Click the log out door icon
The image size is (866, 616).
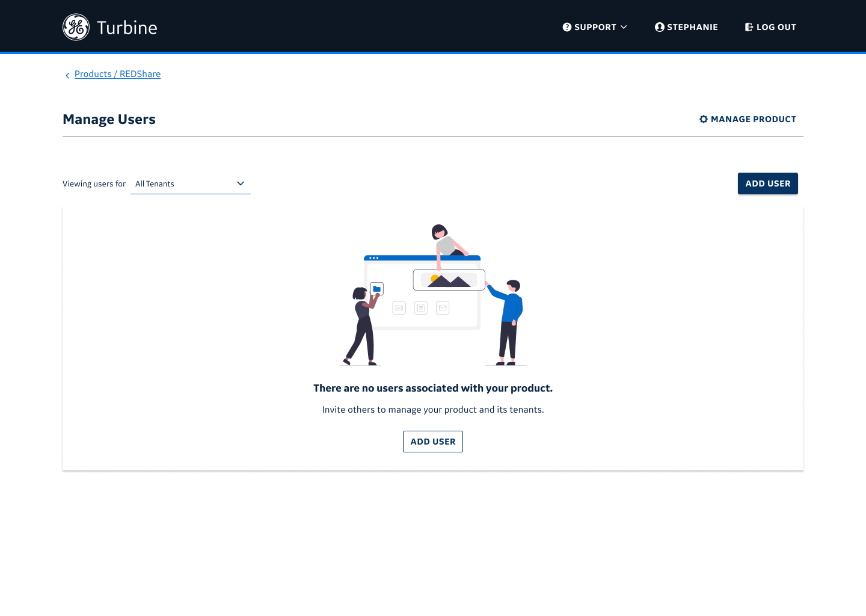(749, 27)
